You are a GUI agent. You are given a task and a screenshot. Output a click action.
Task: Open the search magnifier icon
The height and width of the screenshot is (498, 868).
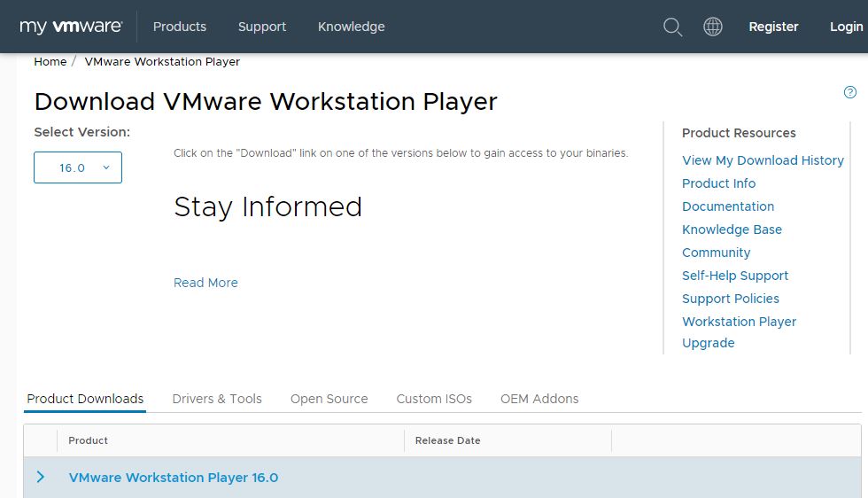pyautogui.click(x=672, y=27)
